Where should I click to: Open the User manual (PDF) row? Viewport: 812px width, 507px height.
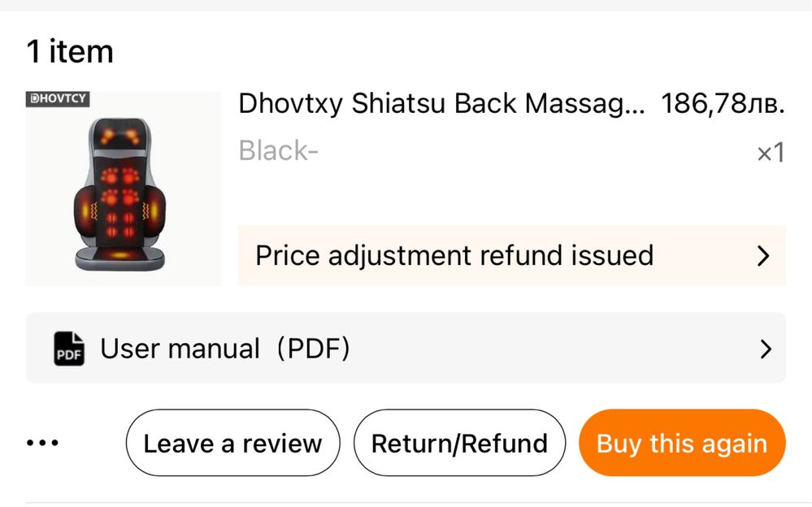[406, 348]
